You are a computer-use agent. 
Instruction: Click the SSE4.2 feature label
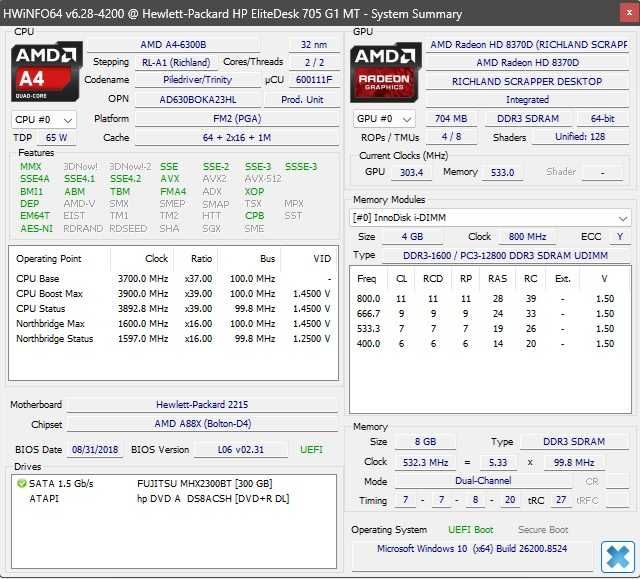coord(126,179)
